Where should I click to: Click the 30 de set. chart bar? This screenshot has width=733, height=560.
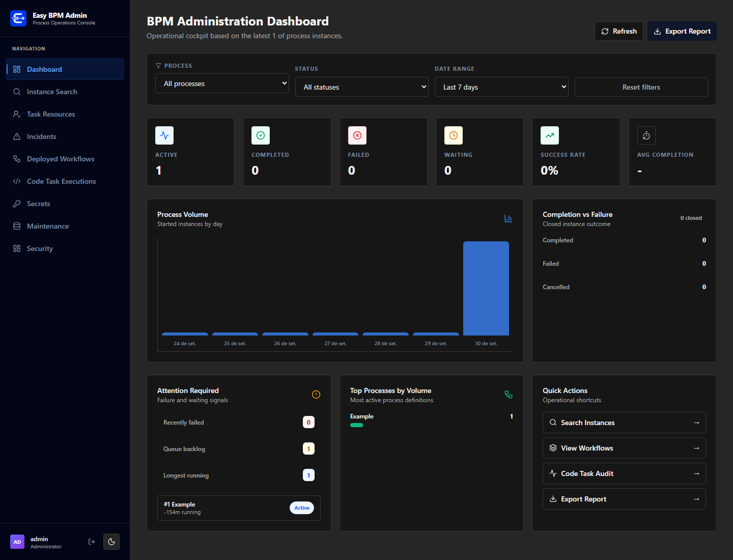(x=486, y=288)
